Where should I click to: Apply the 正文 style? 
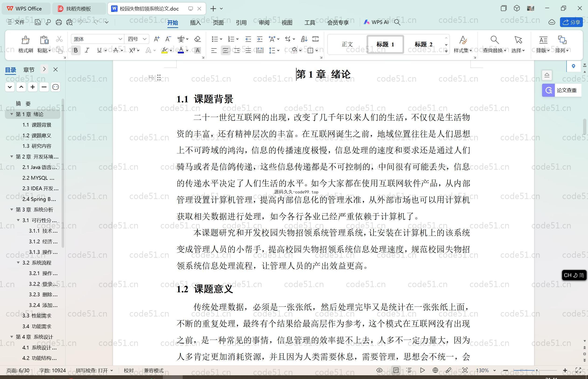pyautogui.click(x=347, y=44)
